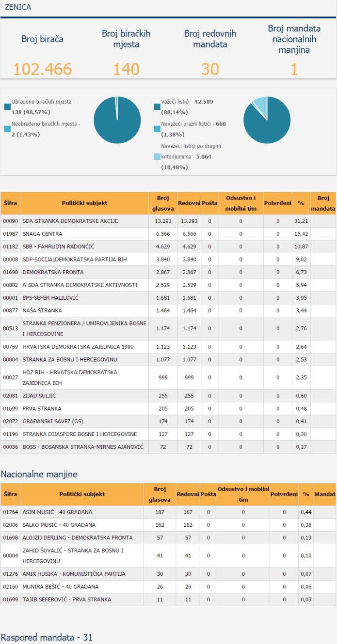The width and height of the screenshot is (337, 644).
Task: Click the Raspored mandata - 31 heading
Action: point(47,637)
